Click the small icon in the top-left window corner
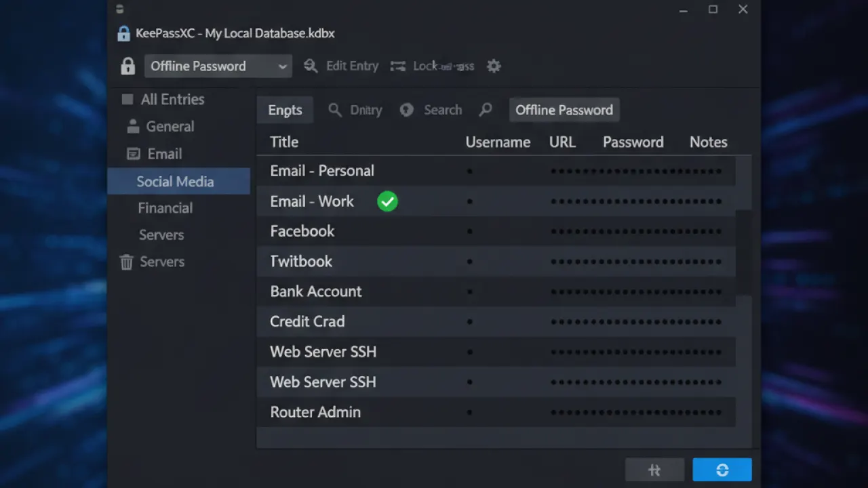The height and width of the screenshot is (488, 868). 120,9
